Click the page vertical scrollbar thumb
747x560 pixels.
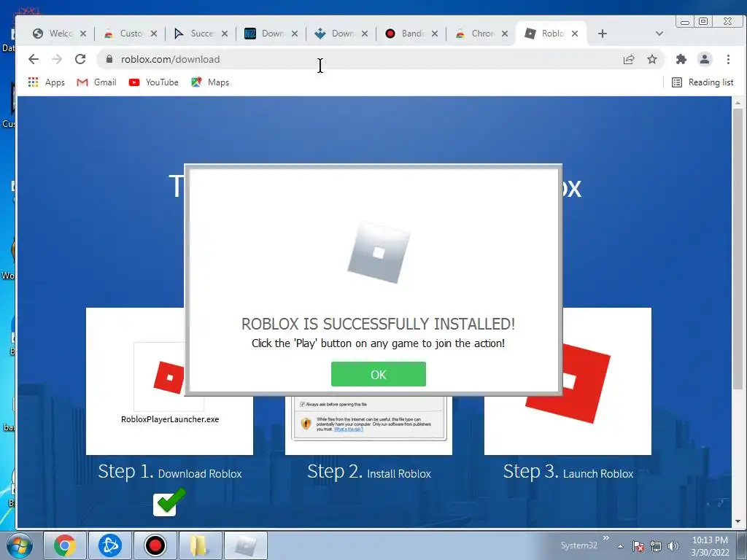point(738,248)
